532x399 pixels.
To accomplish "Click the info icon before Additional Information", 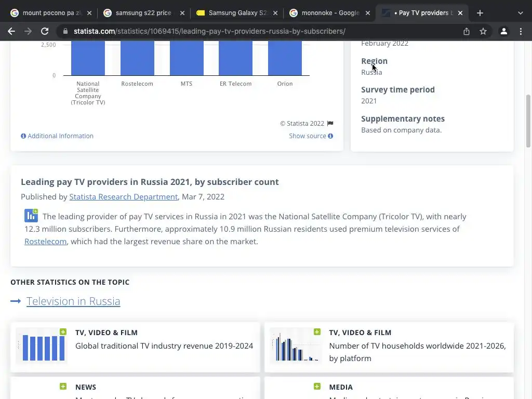I will pyautogui.click(x=23, y=136).
